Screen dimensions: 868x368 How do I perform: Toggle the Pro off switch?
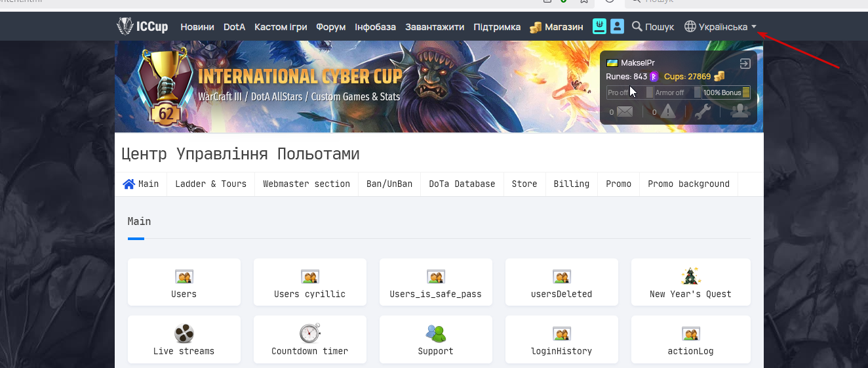[630, 92]
